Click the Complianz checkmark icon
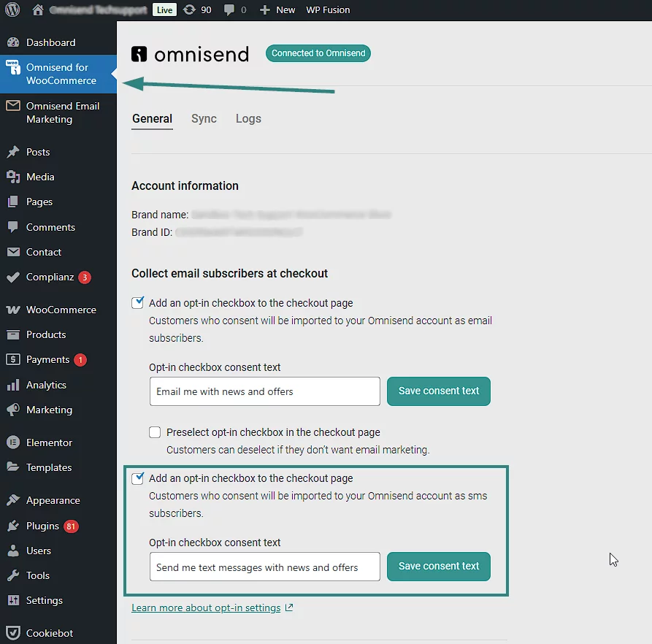 tap(13, 277)
